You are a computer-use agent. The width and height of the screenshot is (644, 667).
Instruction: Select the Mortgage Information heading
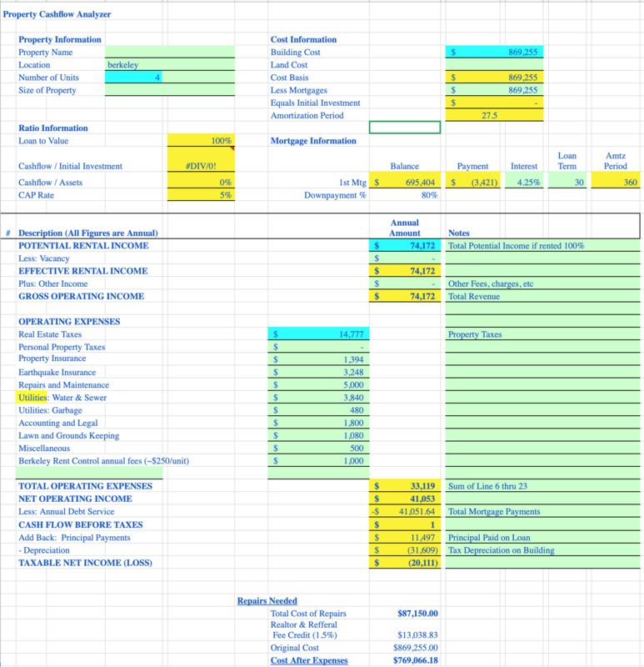coord(313,140)
